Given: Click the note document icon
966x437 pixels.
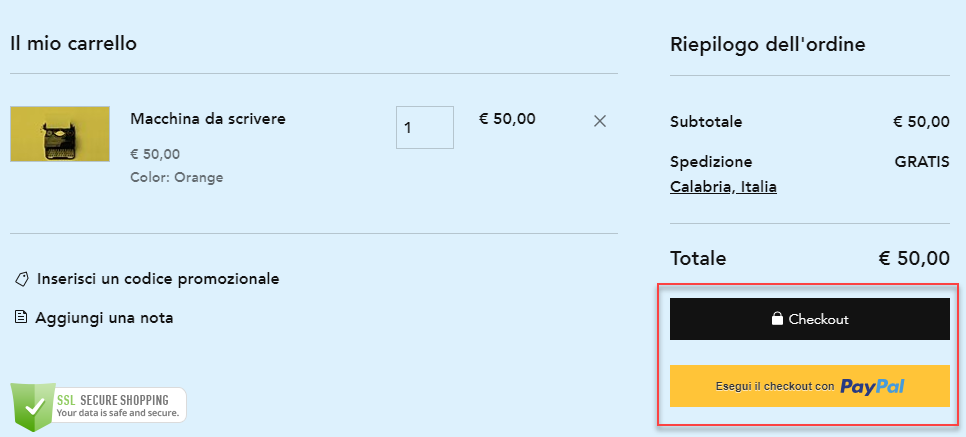Looking at the screenshot, I should point(21,318).
